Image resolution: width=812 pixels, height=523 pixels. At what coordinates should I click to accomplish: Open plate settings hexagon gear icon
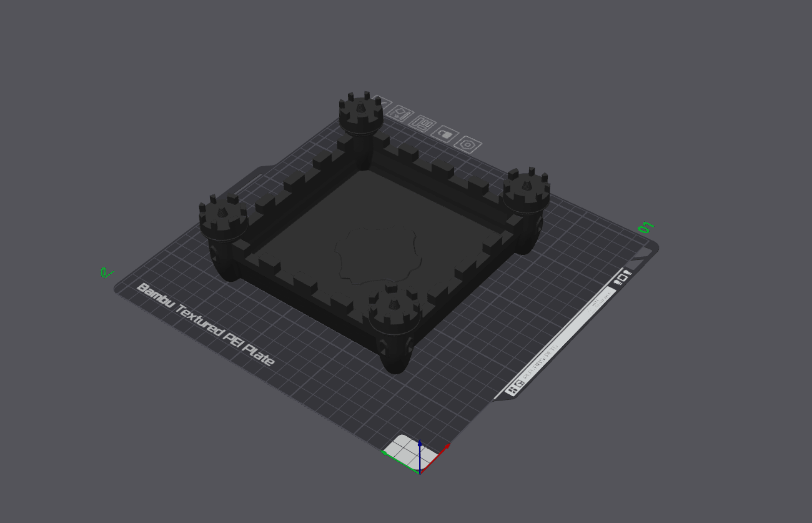click(467, 144)
